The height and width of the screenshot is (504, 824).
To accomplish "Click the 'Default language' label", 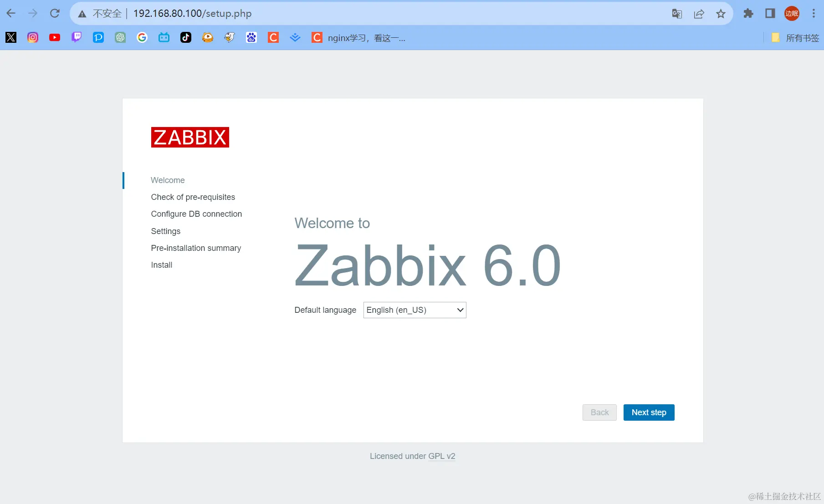I will tap(325, 310).
